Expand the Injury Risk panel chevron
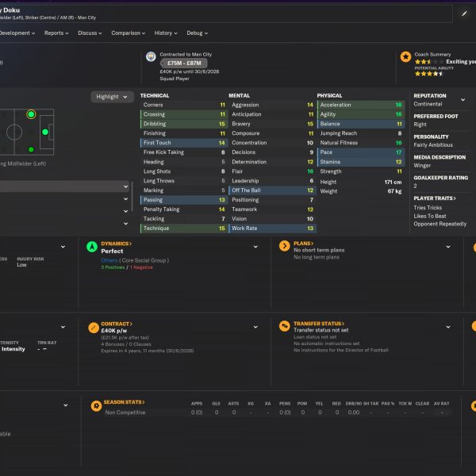476x476 pixels. pyautogui.click(x=63, y=247)
